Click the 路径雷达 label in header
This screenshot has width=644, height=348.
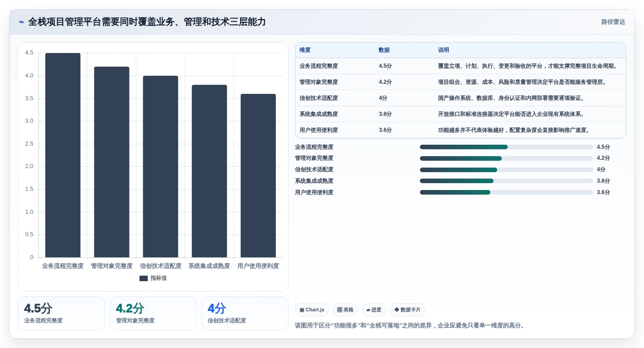click(613, 22)
